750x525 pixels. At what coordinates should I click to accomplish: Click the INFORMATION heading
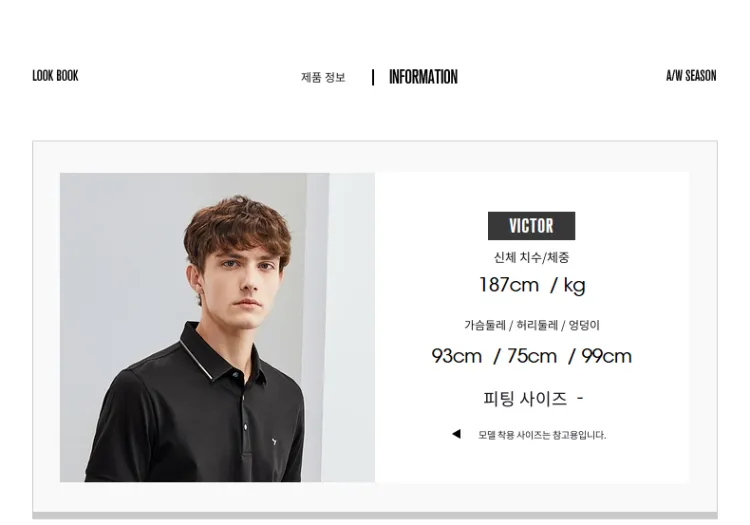(x=423, y=77)
